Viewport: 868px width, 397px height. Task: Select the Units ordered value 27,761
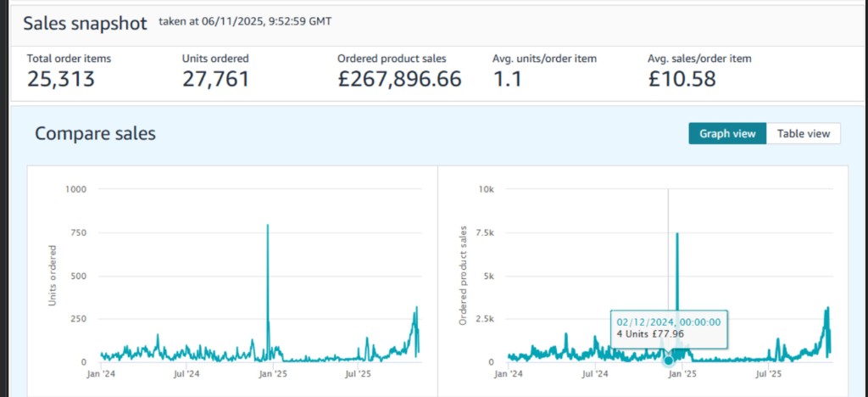click(x=216, y=79)
